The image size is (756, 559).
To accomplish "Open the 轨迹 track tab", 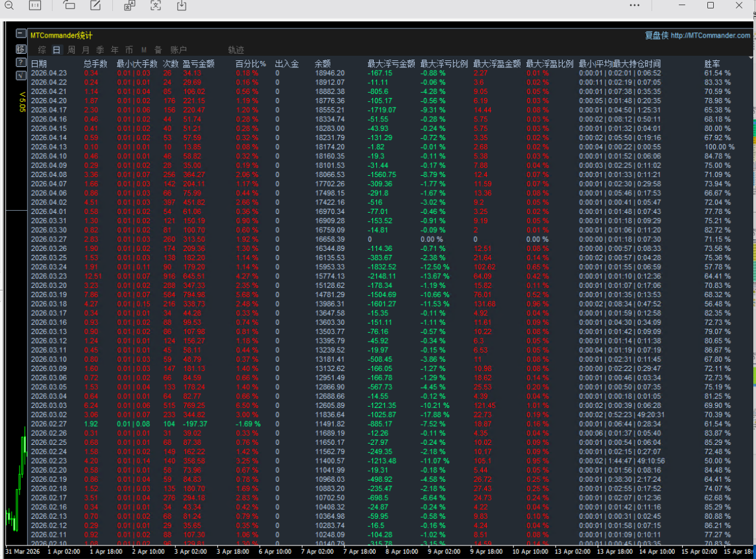I will click(x=236, y=50).
